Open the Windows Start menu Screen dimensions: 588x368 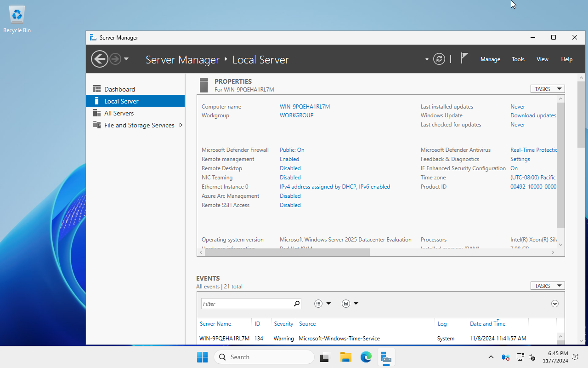202,357
